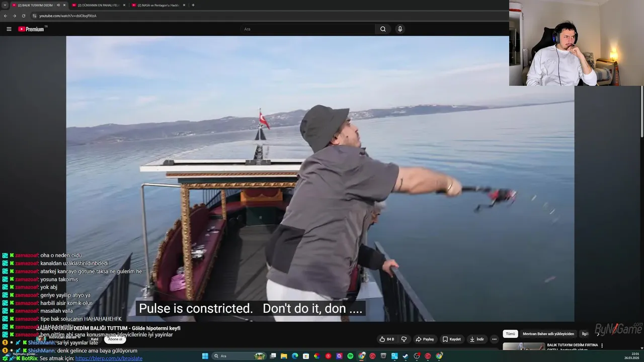Go forward with browser forward arrow
This screenshot has height=362, width=644.
(14, 16)
